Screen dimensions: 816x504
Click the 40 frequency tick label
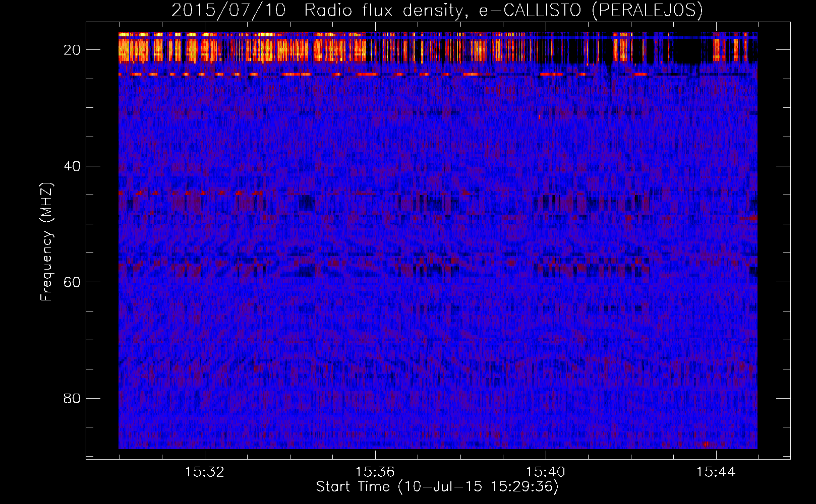coord(72,166)
